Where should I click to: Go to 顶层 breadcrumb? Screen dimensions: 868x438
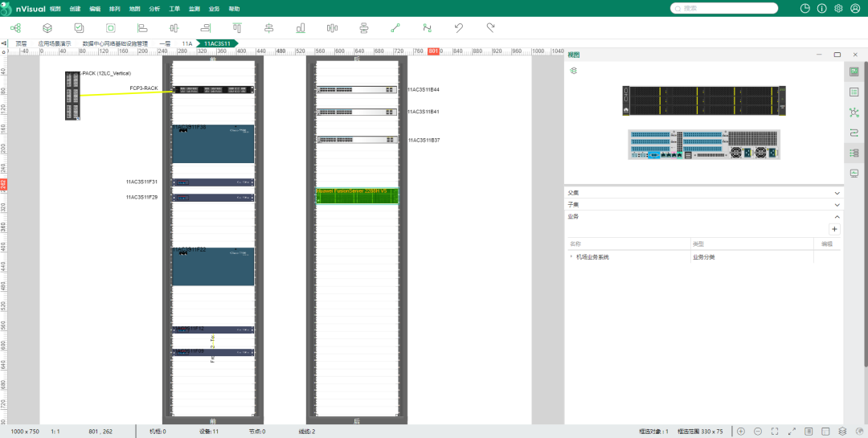pyautogui.click(x=21, y=43)
